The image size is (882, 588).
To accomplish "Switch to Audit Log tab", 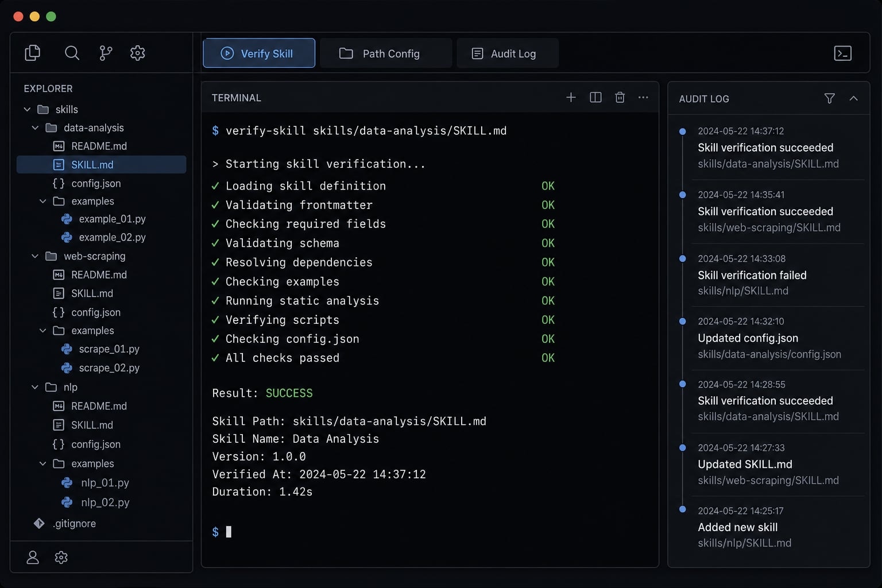I will [x=508, y=53].
